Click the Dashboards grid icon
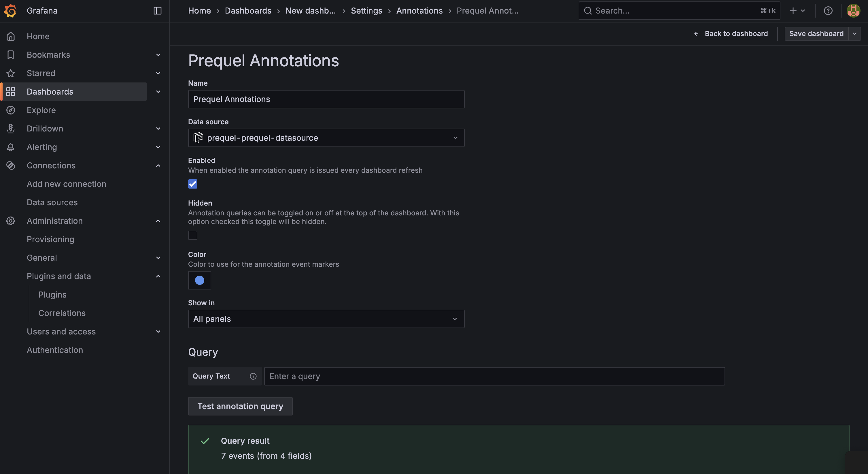Image resolution: width=868 pixels, height=474 pixels. (x=11, y=92)
